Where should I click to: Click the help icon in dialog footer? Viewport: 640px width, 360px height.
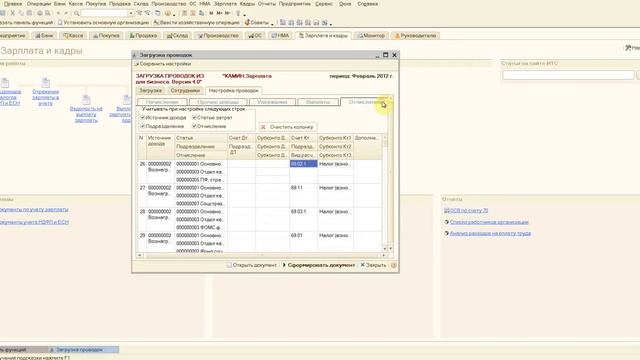393,265
